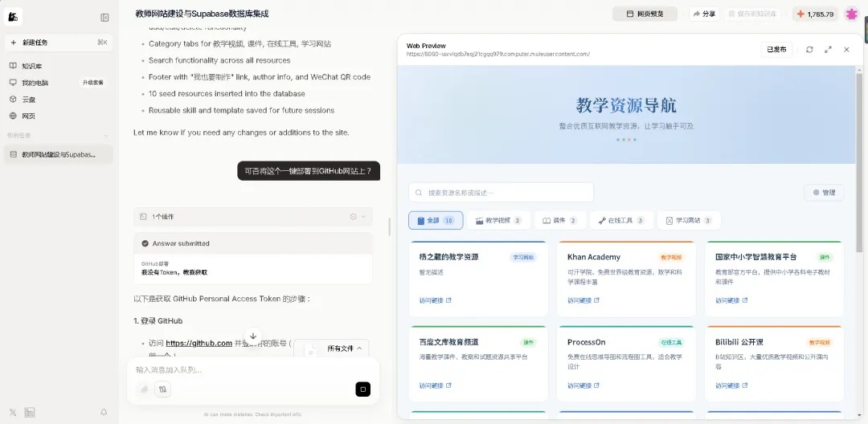Click the Bilibili 公开课 card title

point(739,342)
